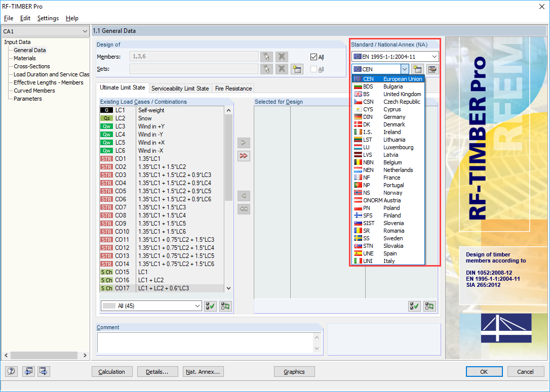This screenshot has height=392, width=550.
Task: Click invert selection icon under existing list
Action: coord(225,306)
